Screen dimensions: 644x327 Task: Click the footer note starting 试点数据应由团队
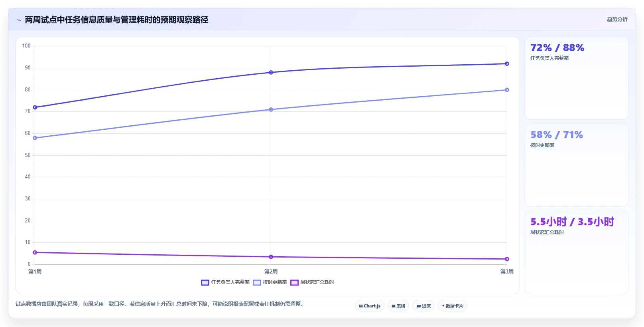160,304
